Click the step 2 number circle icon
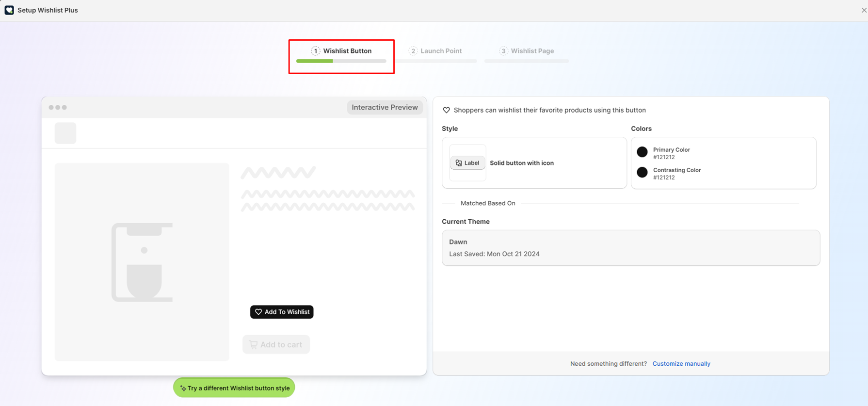 [413, 51]
